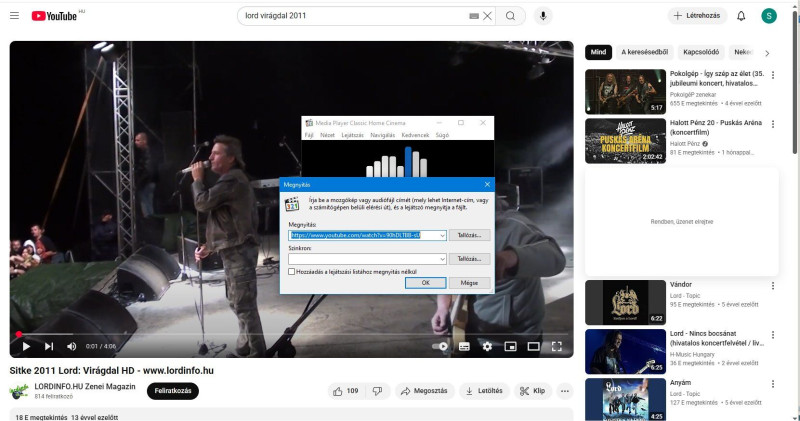The height and width of the screenshot is (421, 800).
Task: Run search with the magnifier button
Action: pos(510,16)
